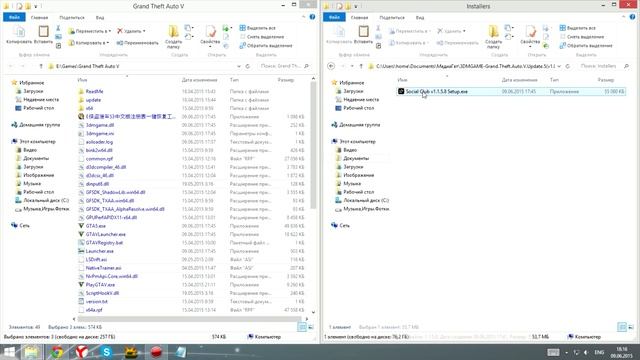Select Social Club v1.1.5.8 Setup.exe file
Viewport: 640px width, 360px height.
pos(510,91)
